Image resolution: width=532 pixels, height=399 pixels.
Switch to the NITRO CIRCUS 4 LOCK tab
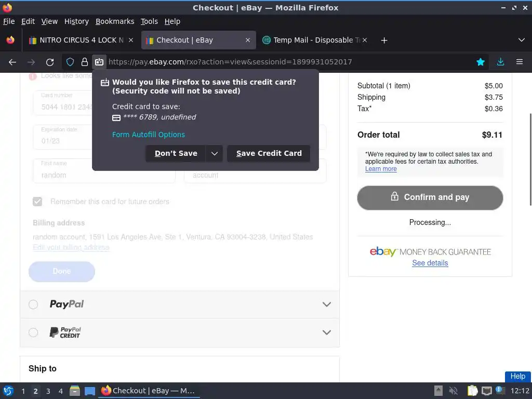(x=81, y=40)
